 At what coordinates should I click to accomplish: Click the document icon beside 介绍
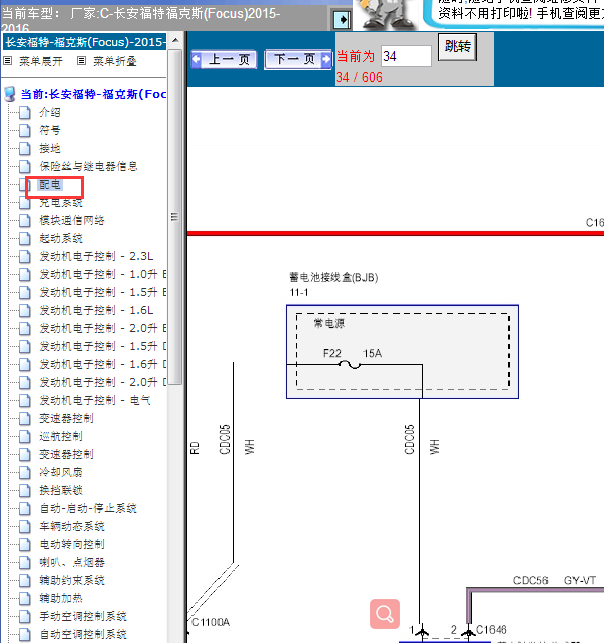click(25, 112)
